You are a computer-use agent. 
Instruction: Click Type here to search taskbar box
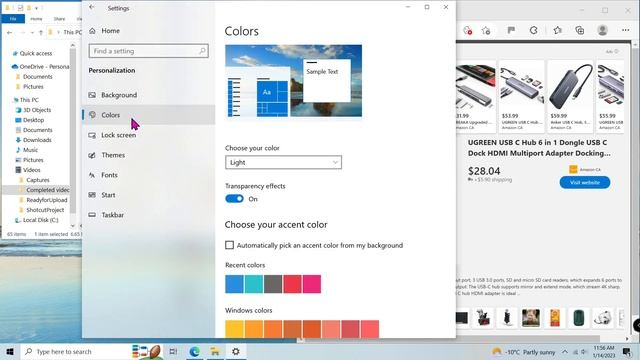92,351
